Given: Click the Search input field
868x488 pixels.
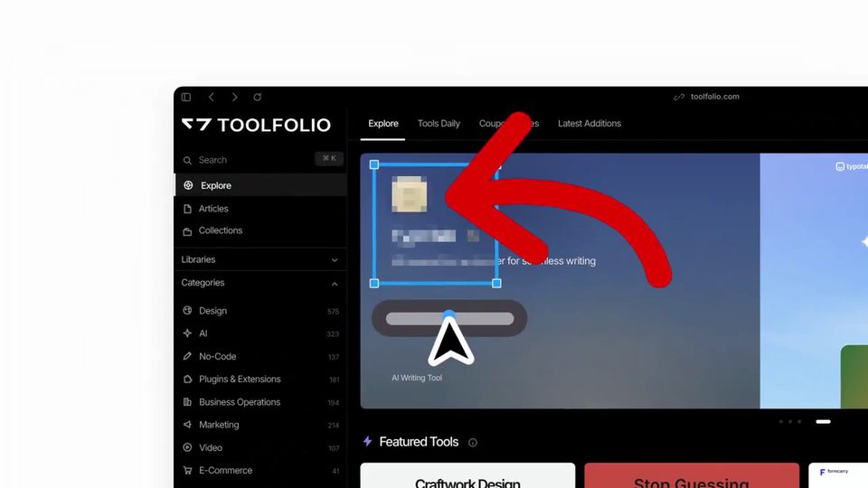Looking at the screenshot, I should click(260, 160).
